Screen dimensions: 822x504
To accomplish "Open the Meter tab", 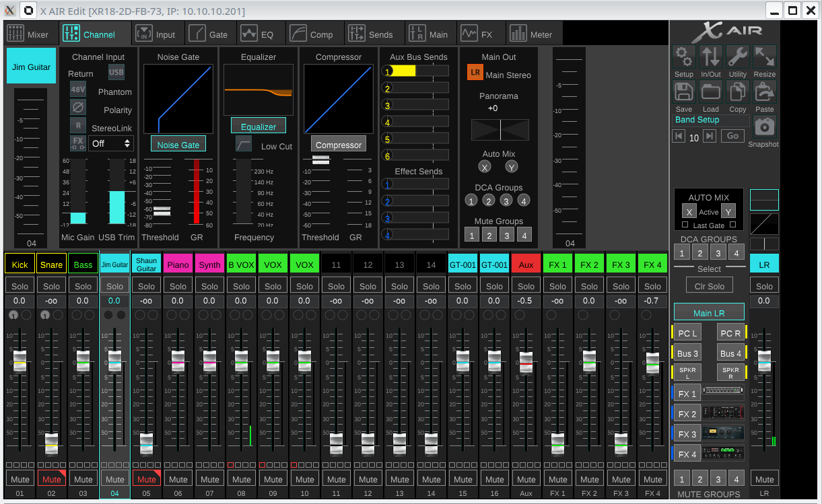I will [531, 34].
